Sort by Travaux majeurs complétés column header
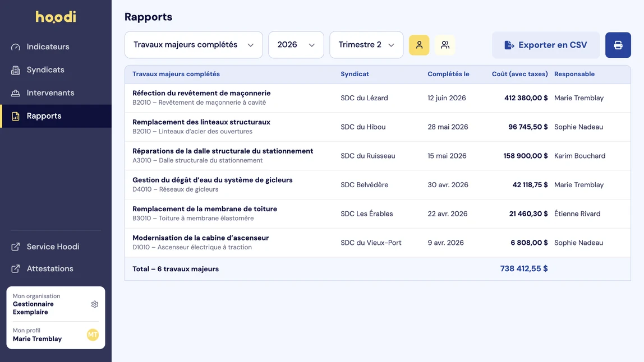Screen dimensions: 644x362 click(x=176, y=75)
